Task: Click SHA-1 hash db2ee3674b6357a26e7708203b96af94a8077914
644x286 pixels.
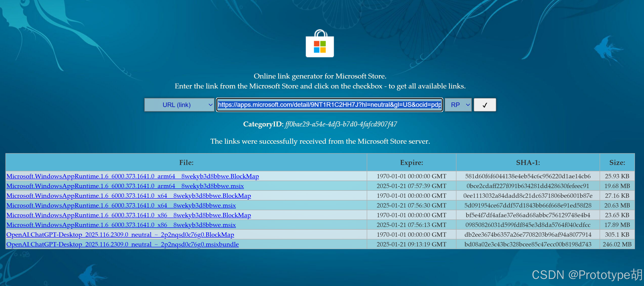Action: (528, 235)
